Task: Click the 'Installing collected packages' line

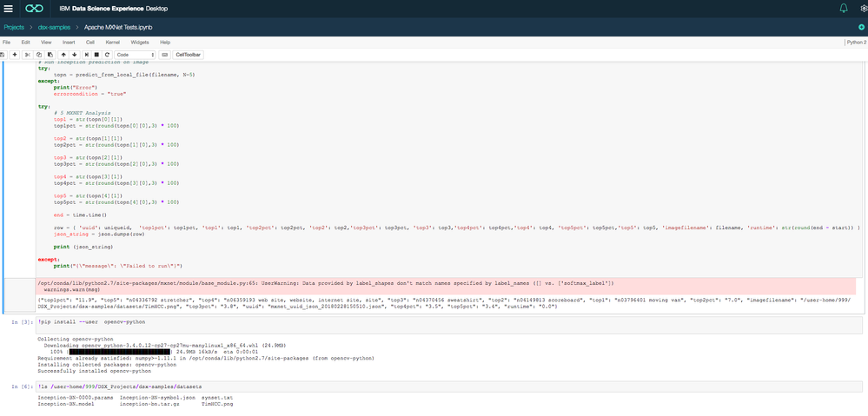Action: pos(108,364)
